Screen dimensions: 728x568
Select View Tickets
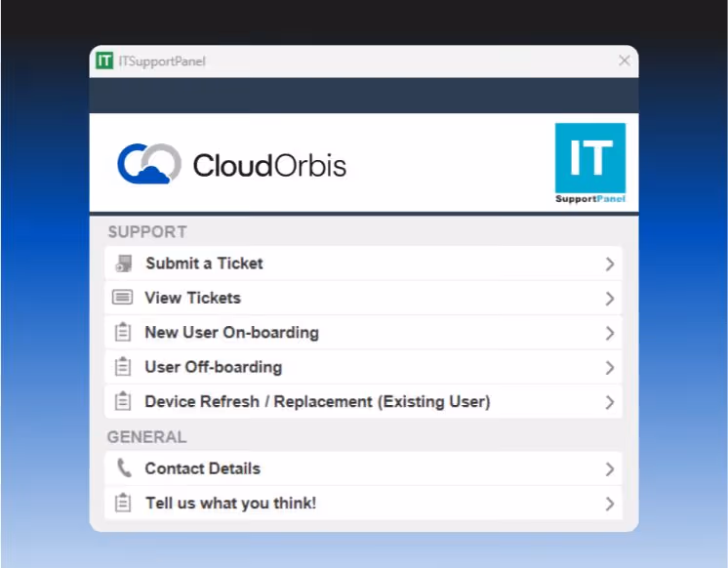tap(364, 298)
